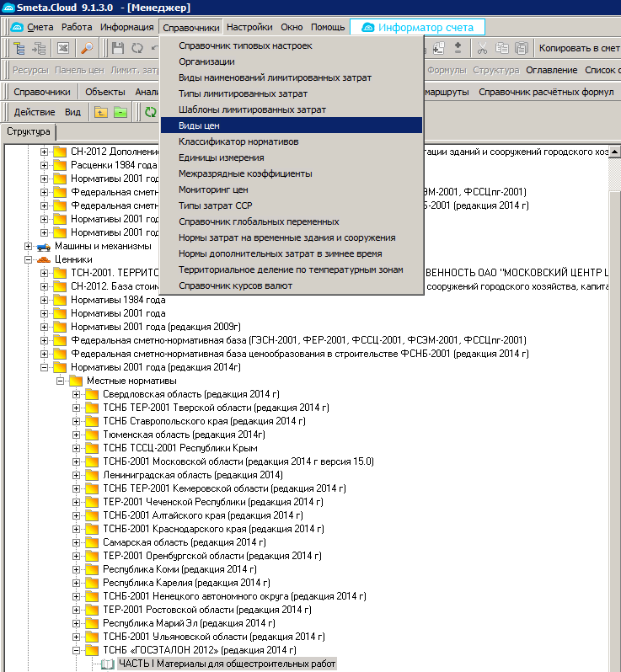Click the Smeta.Cloud icon in title bar
The image size is (621, 672).
(8, 8)
